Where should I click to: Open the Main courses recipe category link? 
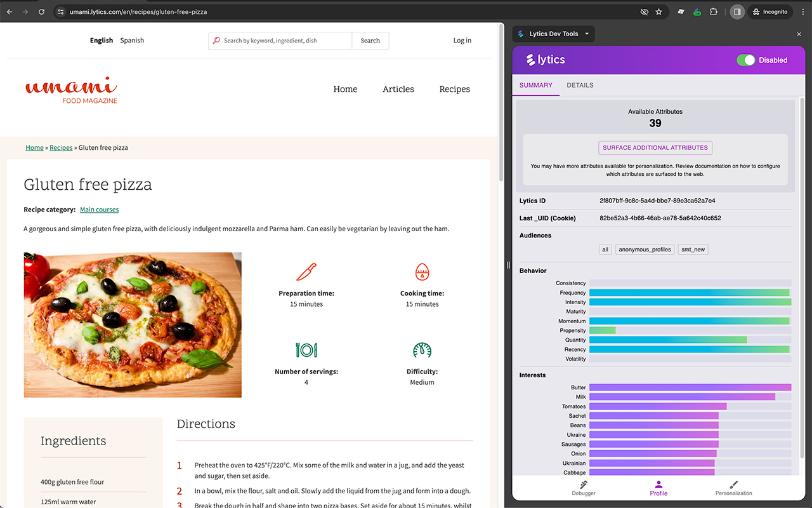coord(99,209)
